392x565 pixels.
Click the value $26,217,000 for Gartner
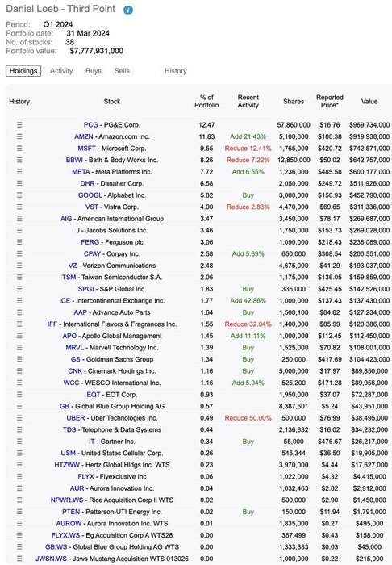coord(369,442)
